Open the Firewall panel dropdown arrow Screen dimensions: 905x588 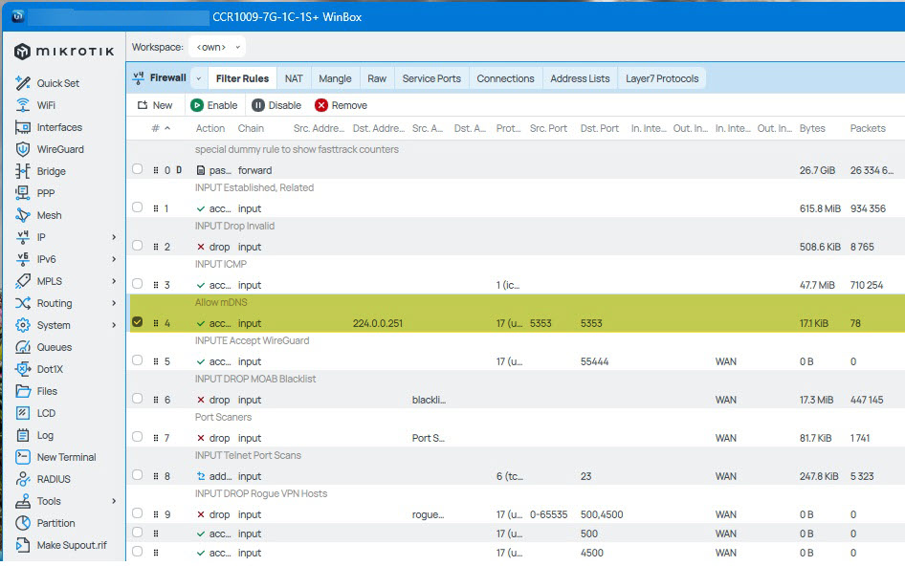point(199,78)
